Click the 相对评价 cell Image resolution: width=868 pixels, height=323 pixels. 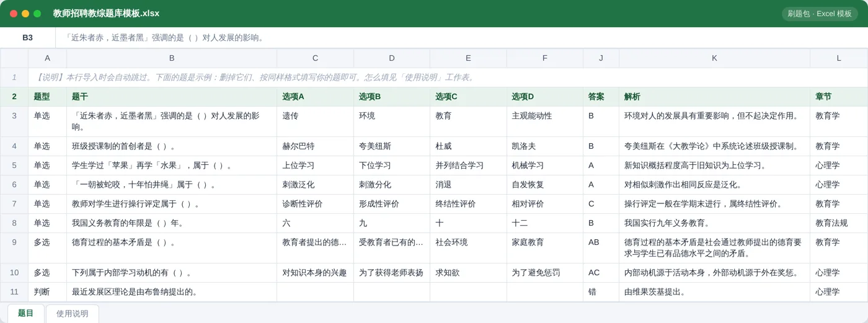click(x=545, y=204)
